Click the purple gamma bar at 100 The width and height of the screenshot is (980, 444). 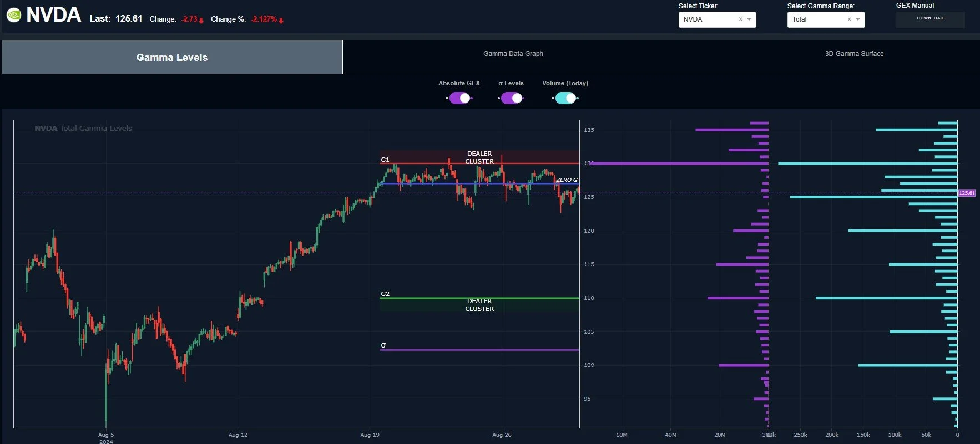tap(744, 365)
